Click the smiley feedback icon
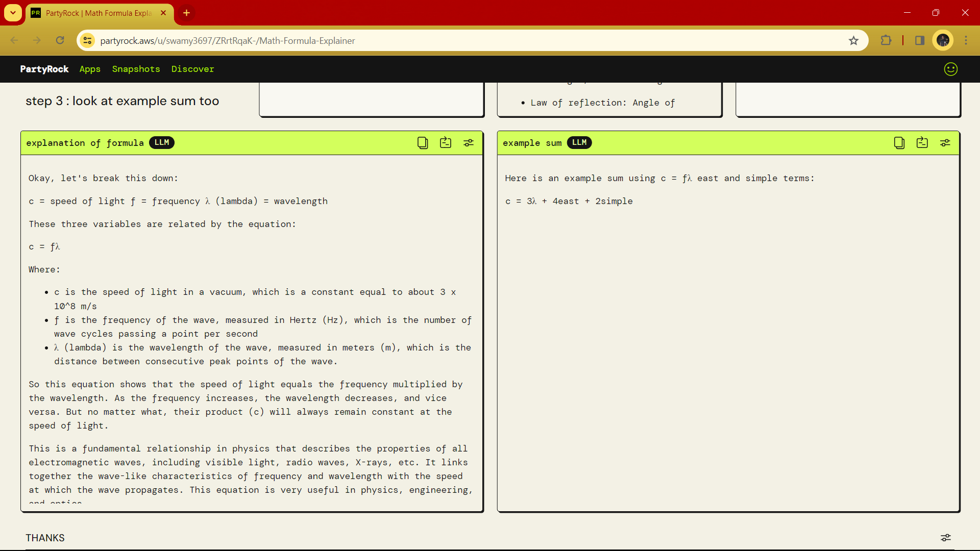This screenshot has height=551, width=980. [950, 69]
